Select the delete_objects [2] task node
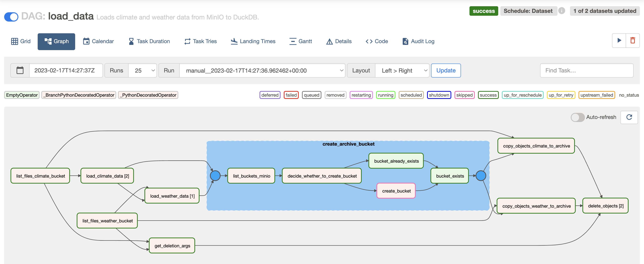644x264 pixels. pyautogui.click(x=605, y=206)
